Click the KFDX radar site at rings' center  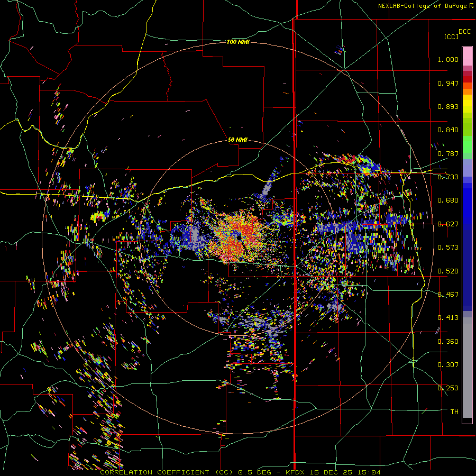coord(238,238)
